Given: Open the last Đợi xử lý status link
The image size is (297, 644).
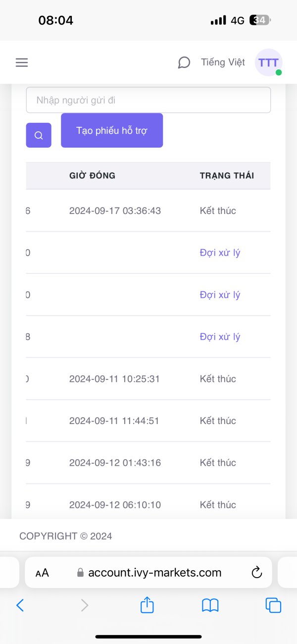Looking at the screenshot, I should coord(220,337).
